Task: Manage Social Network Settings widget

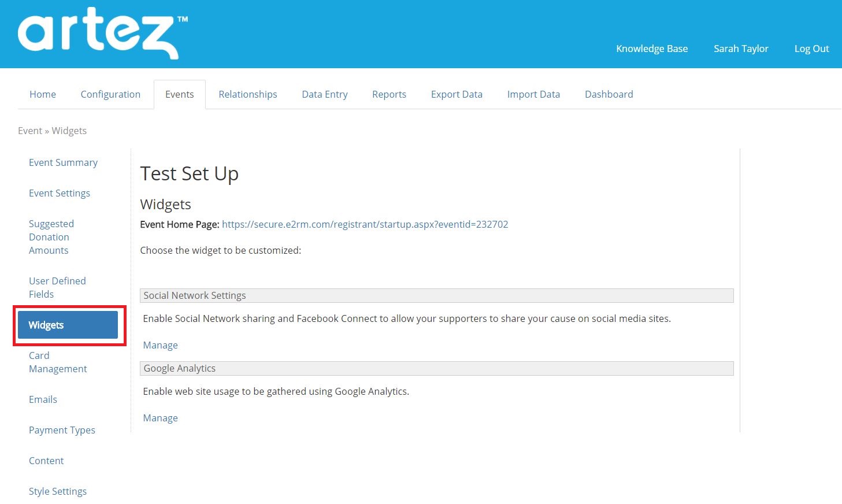Action: coord(160,345)
